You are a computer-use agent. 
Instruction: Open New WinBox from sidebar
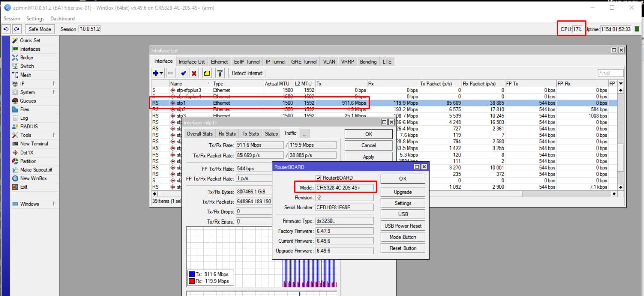click(x=33, y=178)
